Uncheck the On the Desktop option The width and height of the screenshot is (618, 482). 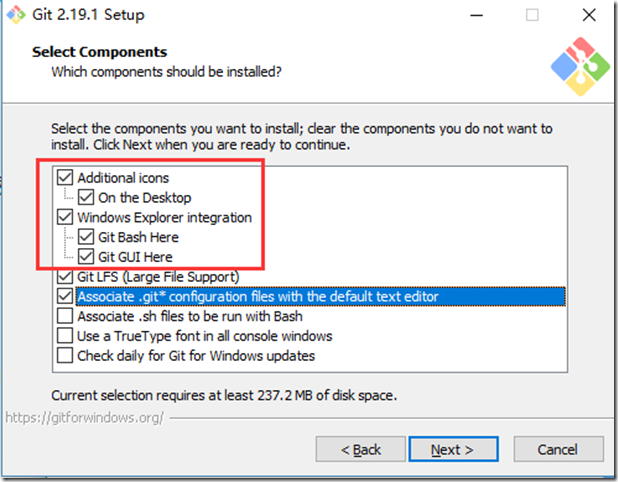[86, 198]
